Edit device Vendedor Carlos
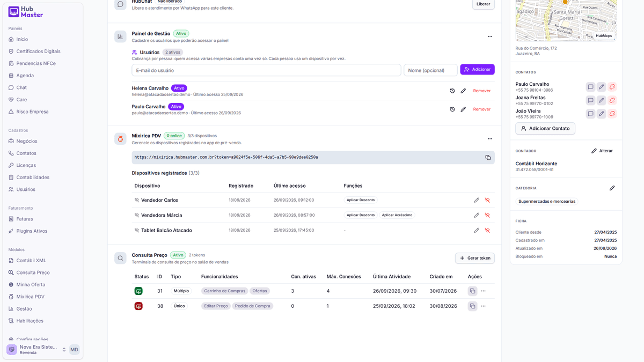The width and height of the screenshot is (644, 362). [477, 200]
